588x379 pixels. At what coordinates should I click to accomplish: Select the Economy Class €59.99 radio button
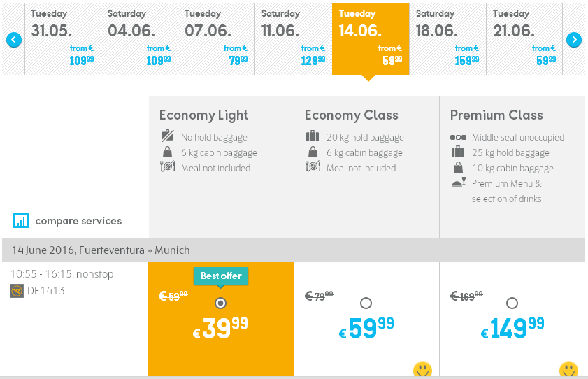pos(366,303)
